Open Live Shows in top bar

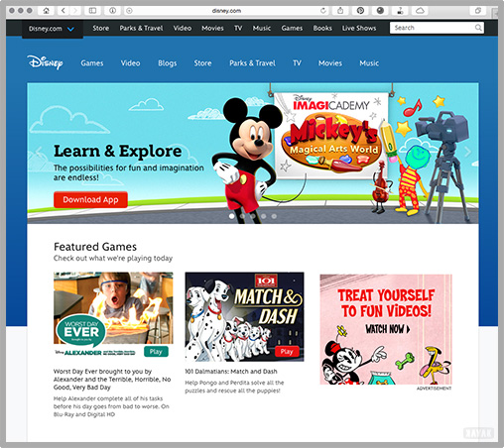pos(359,28)
